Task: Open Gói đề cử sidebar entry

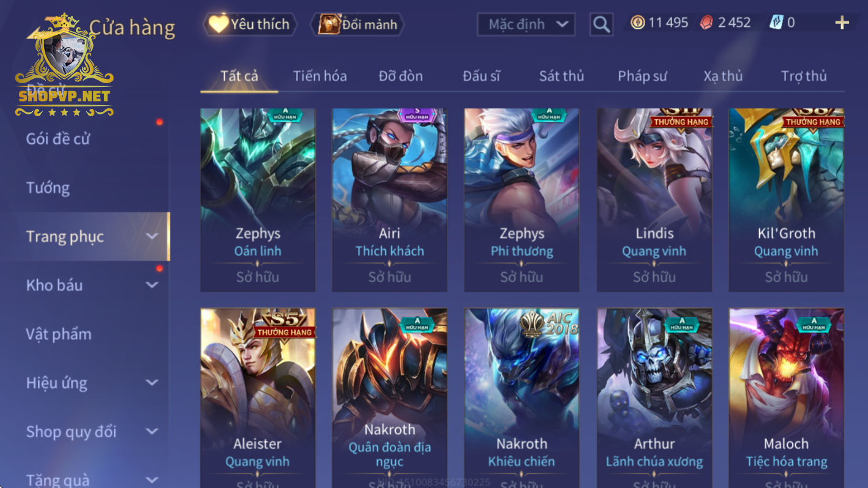Action: (x=58, y=139)
